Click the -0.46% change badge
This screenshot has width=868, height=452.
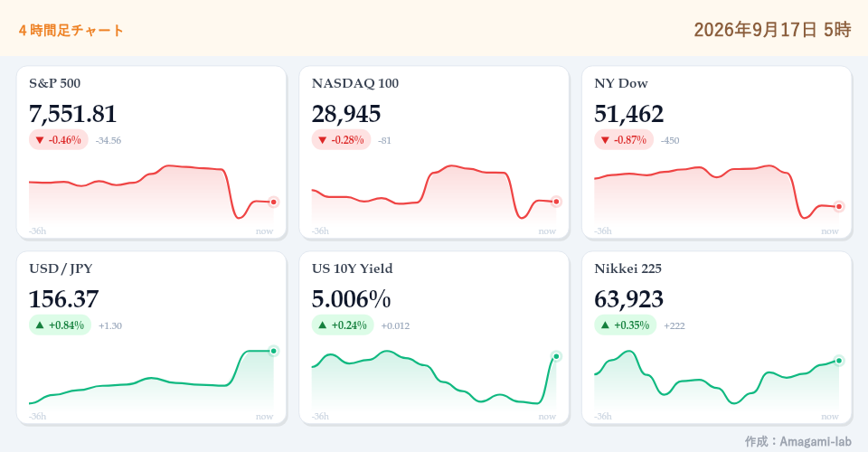[58, 140]
